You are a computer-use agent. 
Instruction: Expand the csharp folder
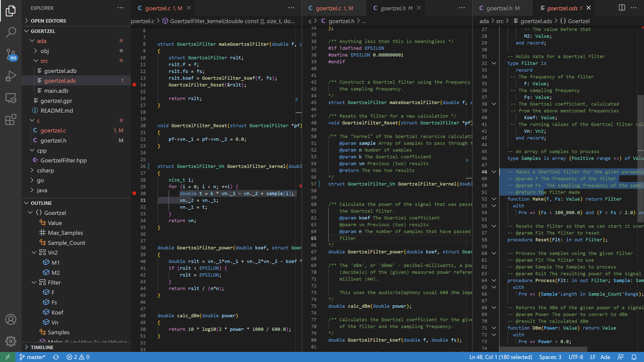[45, 170]
